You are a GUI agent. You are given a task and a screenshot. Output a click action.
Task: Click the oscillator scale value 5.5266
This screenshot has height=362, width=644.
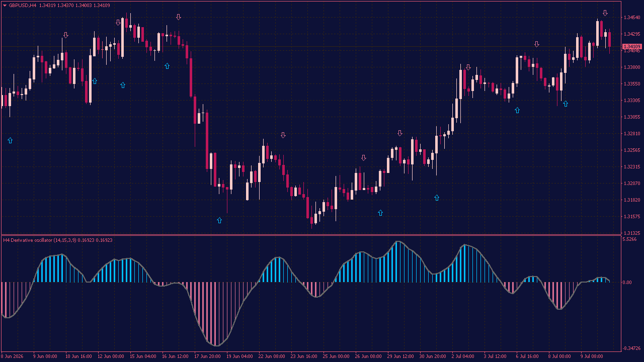tap(630, 239)
